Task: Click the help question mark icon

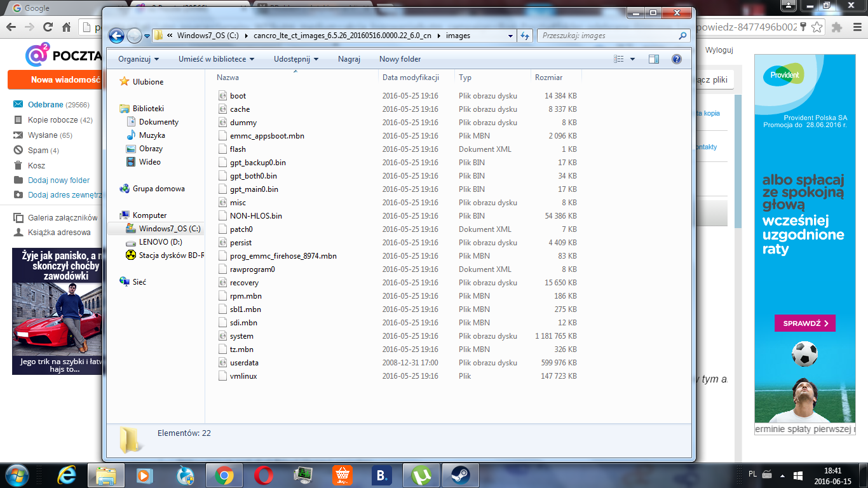Action: point(676,59)
